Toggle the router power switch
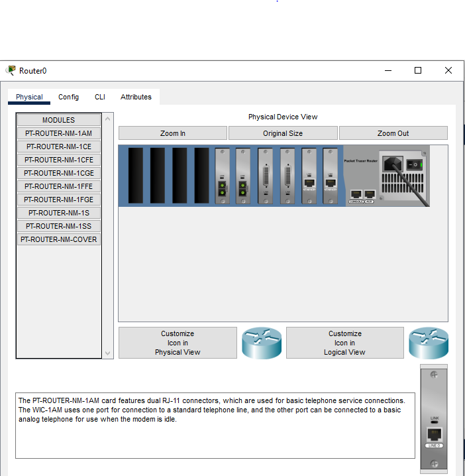Image resolution: width=465 pixels, height=476 pixels. coord(415,163)
